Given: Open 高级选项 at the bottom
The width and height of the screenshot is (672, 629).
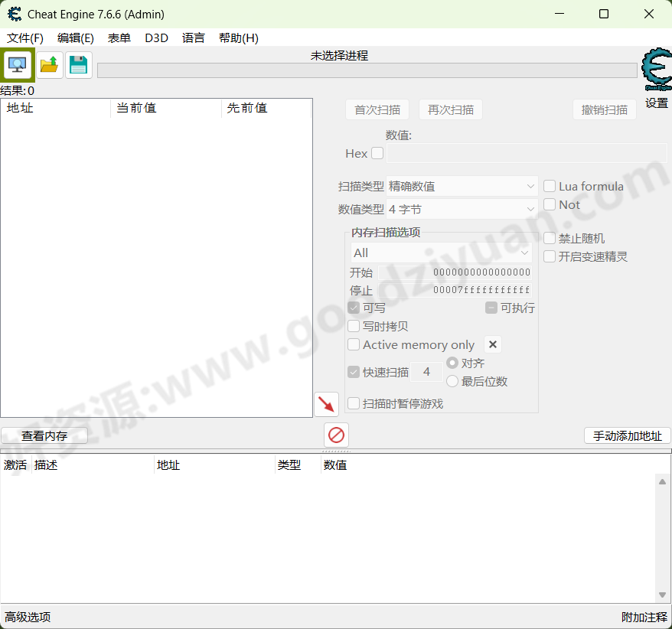Looking at the screenshot, I should [x=28, y=616].
